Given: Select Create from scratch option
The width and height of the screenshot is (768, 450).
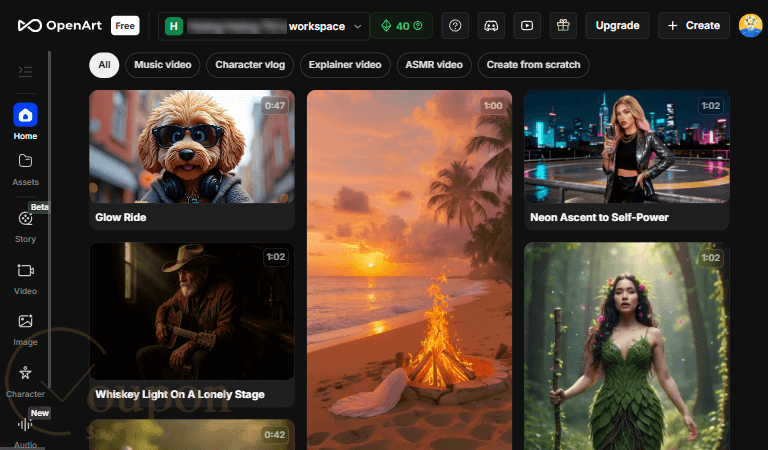Looking at the screenshot, I should tap(533, 65).
